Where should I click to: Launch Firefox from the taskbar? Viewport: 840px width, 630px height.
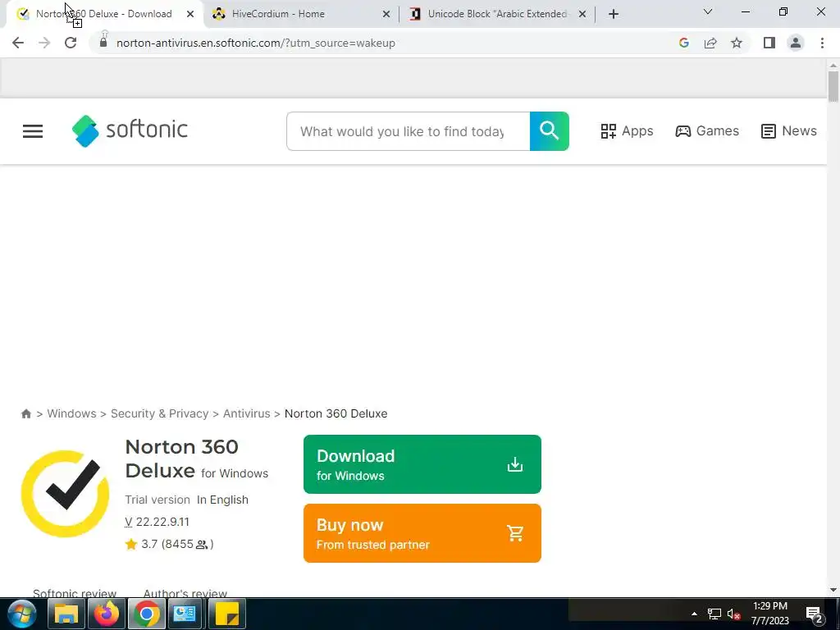106,614
